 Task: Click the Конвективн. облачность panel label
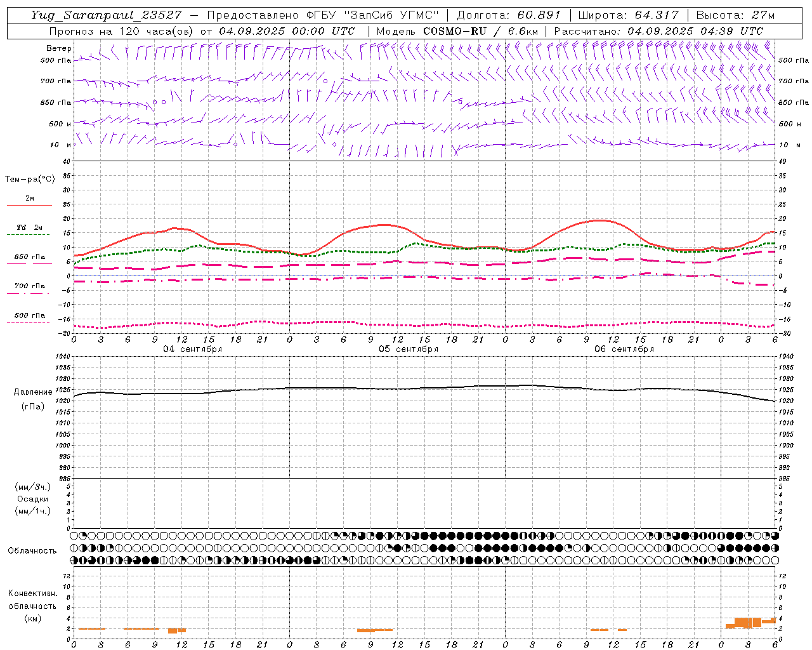(x=32, y=600)
